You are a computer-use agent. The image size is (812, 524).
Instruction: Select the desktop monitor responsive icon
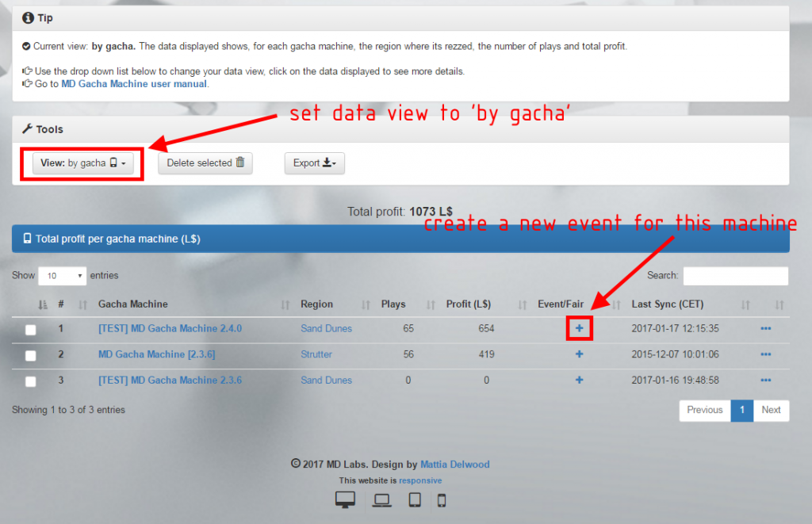[345, 499]
